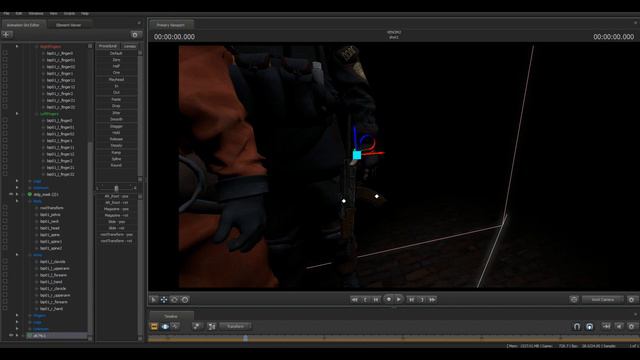Switch timeline to Graph Editor mode
Image resolution: width=640 pixels, height=360 pixels.
point(176,327)
